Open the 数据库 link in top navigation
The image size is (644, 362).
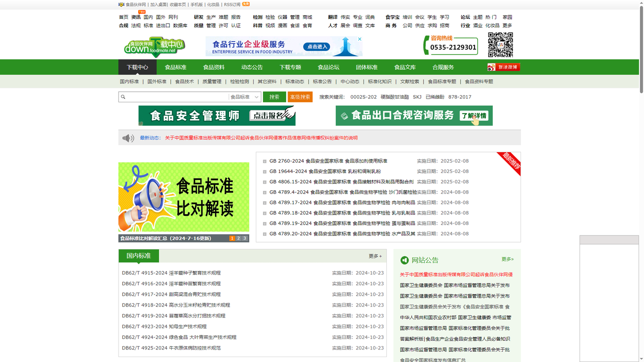(180, 26)
